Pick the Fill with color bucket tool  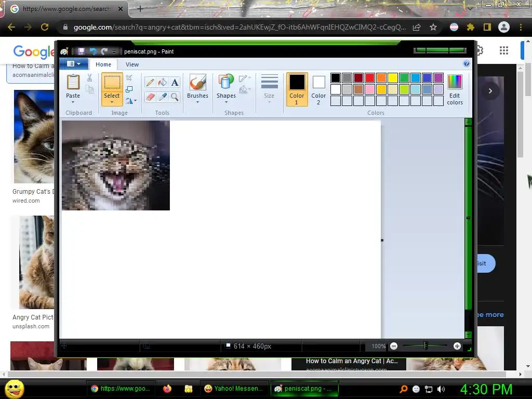coord(162,83)
